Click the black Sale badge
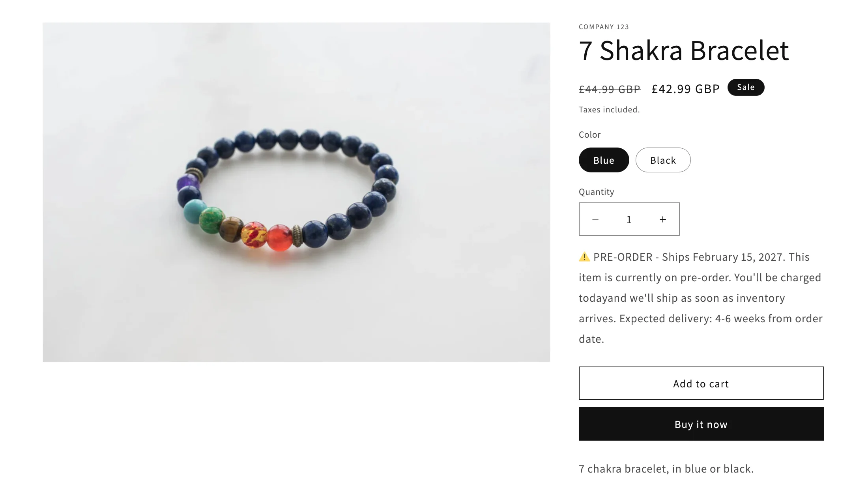This screenshot has height=486, width=868. (x=746, y=87)
